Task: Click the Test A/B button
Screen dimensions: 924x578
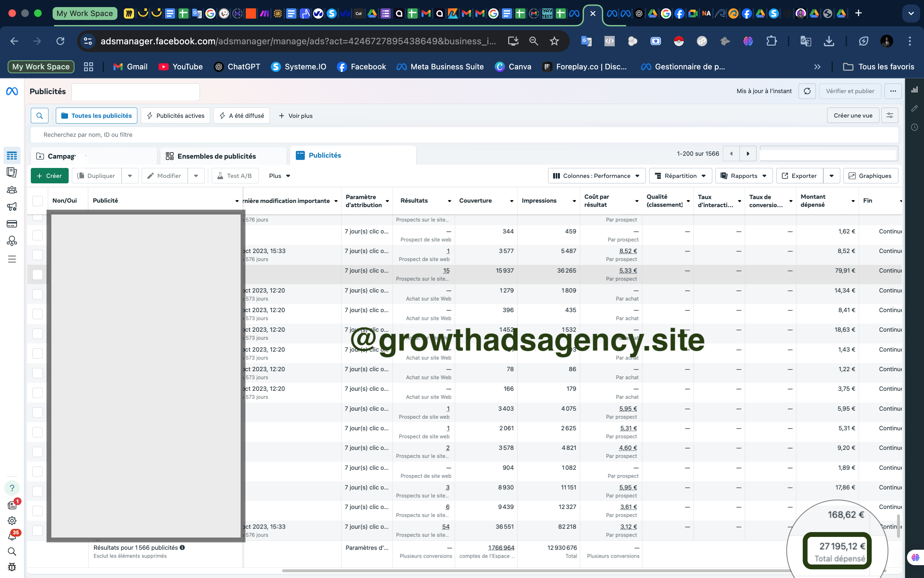Action: coord(235,175)
